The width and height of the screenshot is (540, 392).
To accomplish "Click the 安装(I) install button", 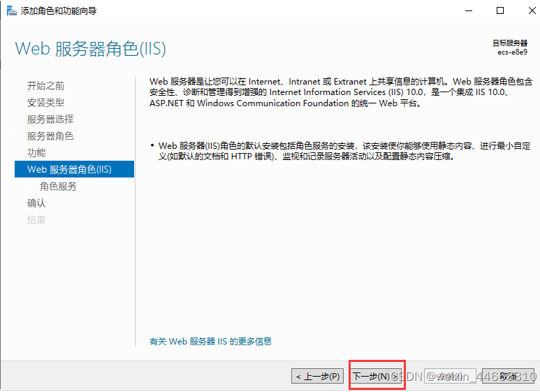I will pyautogui.click(x=450, y=376).
